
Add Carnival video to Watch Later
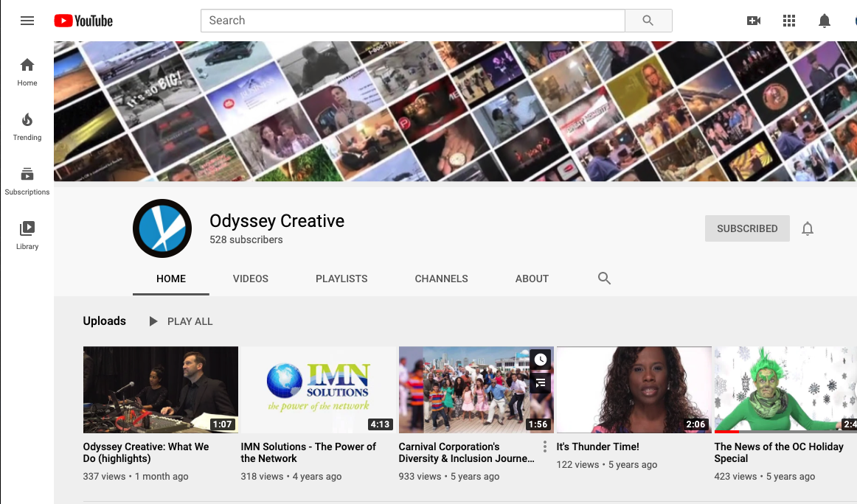pos(541,360)
